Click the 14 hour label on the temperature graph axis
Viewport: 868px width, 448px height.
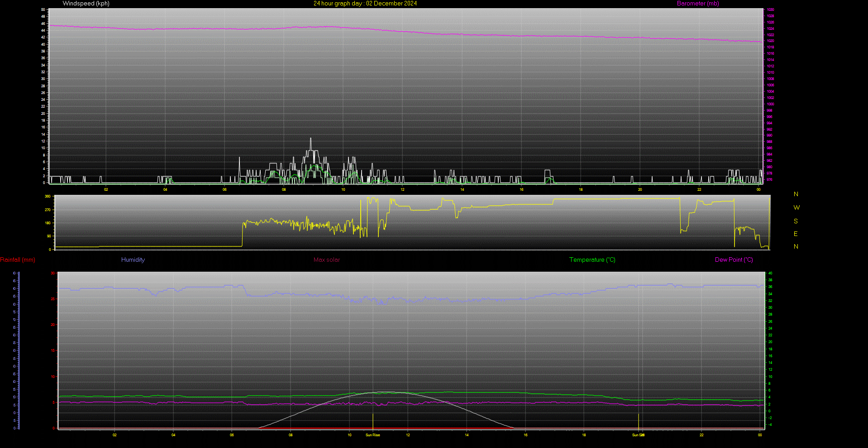pos(467,435)
